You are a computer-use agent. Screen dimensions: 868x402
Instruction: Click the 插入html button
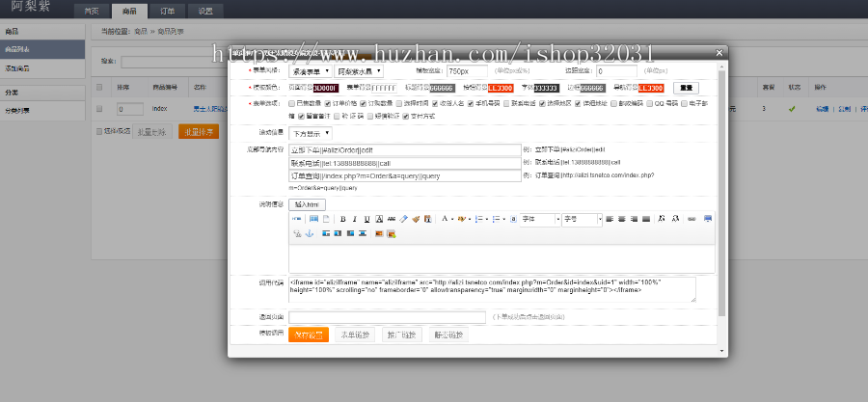click(x=307, y=204)
